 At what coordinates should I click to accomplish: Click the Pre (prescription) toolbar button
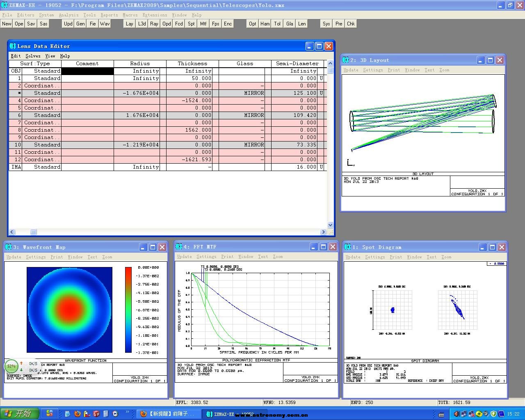pyautogui.click(x=339, y=24)
